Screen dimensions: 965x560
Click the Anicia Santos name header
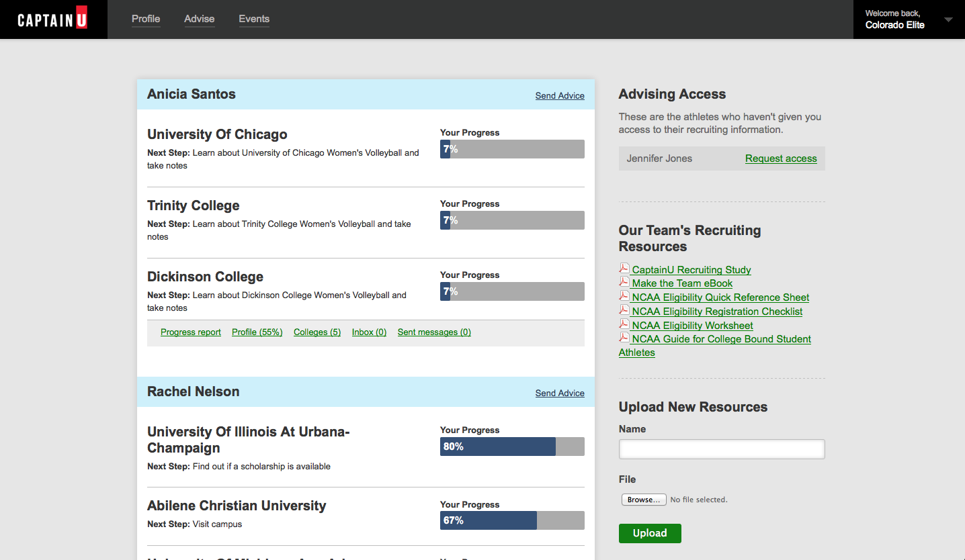tap(192, 94)
